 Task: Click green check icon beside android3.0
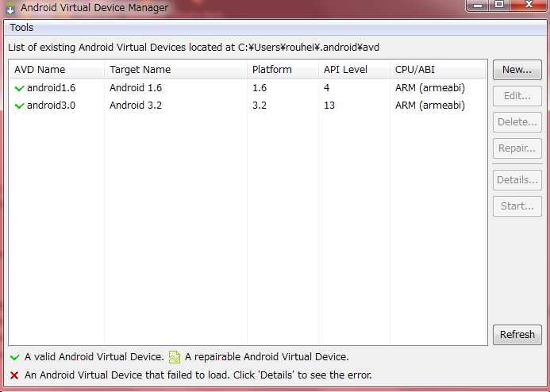click(19, 106)
